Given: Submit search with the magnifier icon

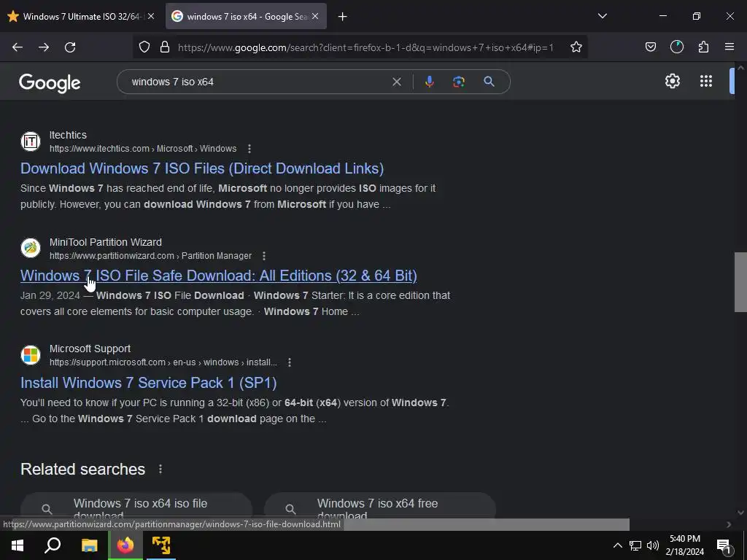Looking at the screenshot, I should (x=489, y=82).
